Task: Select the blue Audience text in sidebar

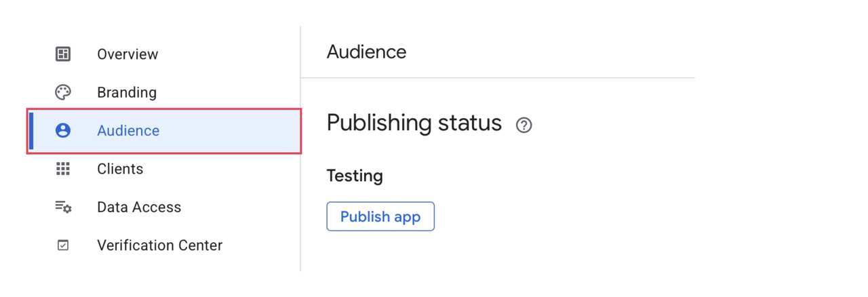Action: 128,130
